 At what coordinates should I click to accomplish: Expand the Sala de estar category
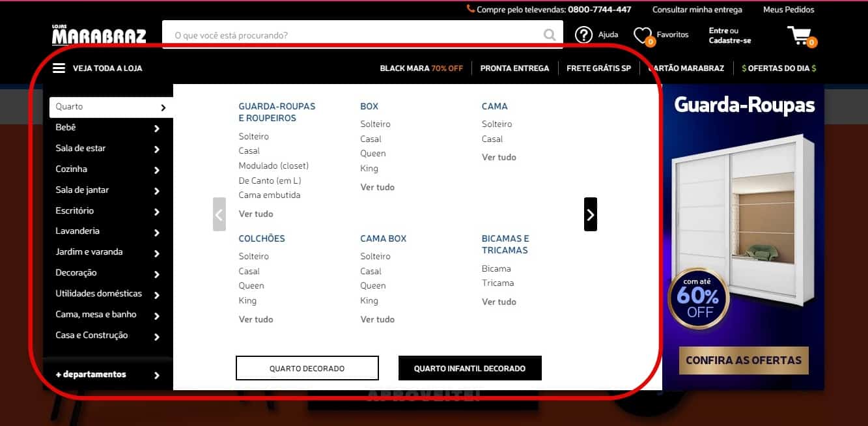(107, 149)
